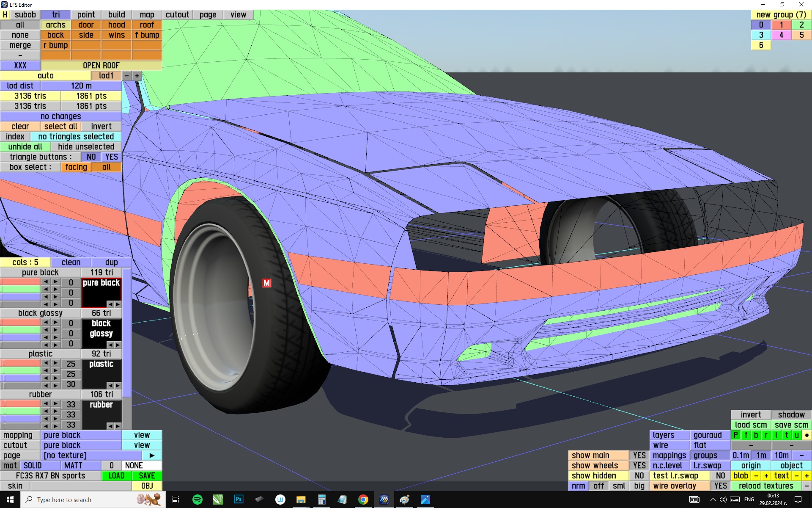
Task: Click the page texture arrow button
Action: (152, 456)
